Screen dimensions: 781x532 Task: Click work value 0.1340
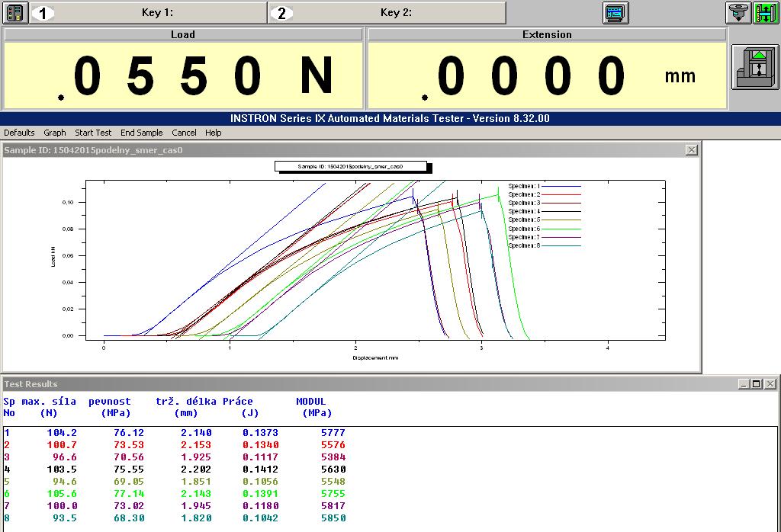pyautogui.click(x=261, y=445)
